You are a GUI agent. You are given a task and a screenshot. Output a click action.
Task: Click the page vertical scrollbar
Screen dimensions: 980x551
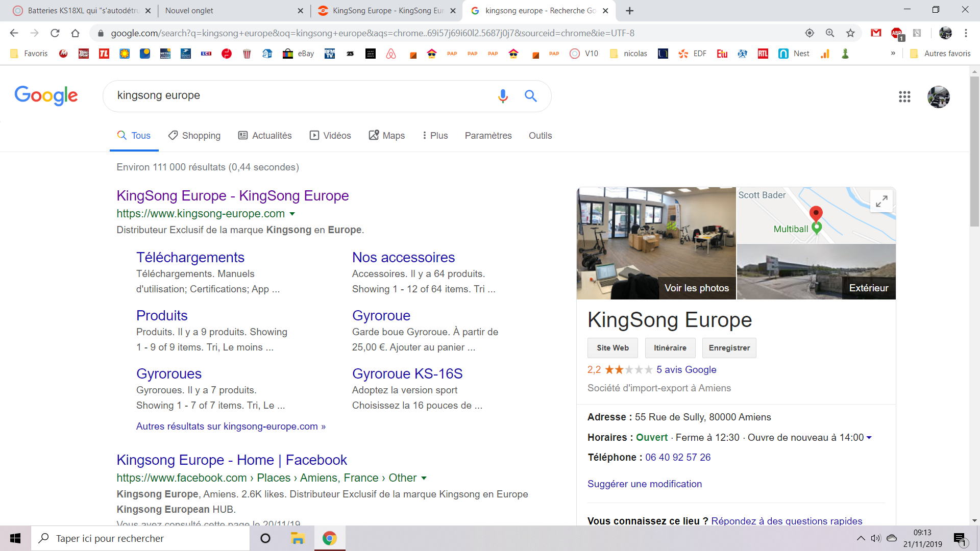pos(974,151)
